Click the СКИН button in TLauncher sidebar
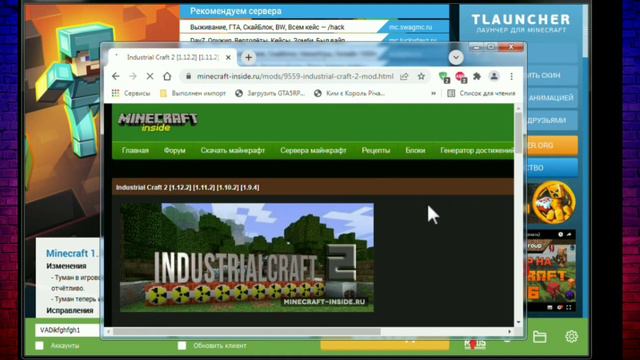 point(552,76)
